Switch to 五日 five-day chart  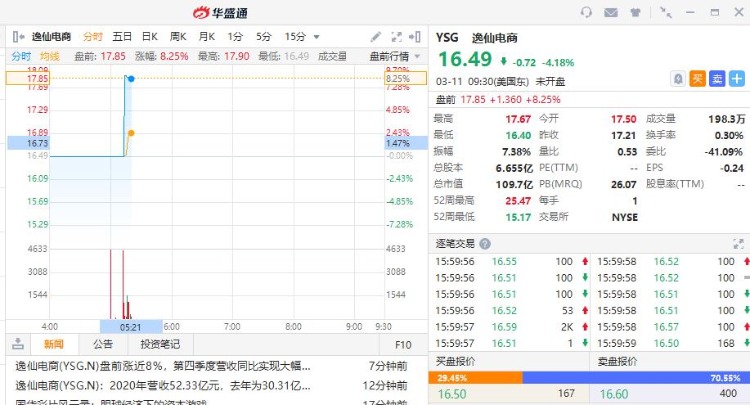(x=122, y=37)
